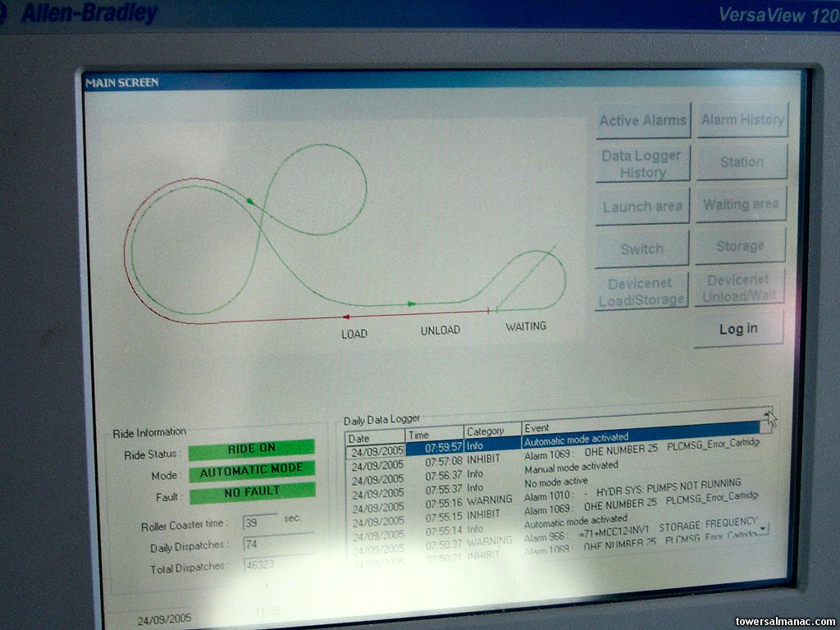The width and height of the screenshot is (840, 630).
Task: Click the red LOAD marker on track
Action: pyautogui.click(x=346, y=316)
